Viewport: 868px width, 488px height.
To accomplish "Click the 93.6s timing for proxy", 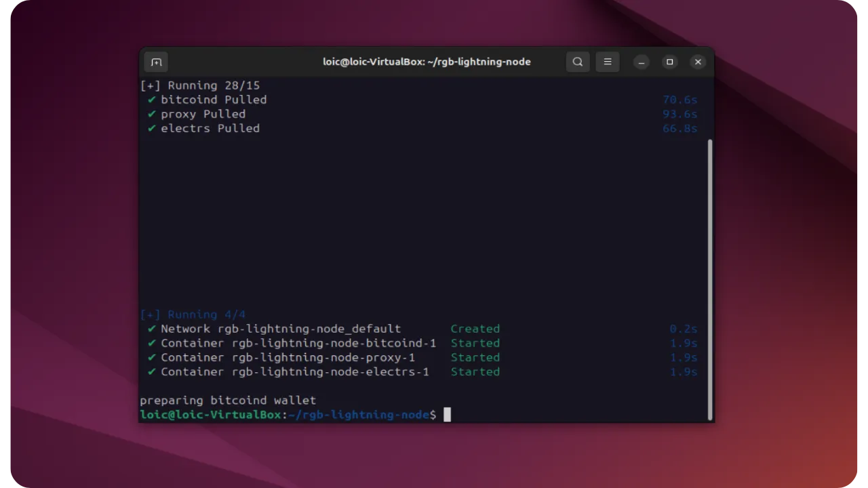I will (x=679, y=114).
